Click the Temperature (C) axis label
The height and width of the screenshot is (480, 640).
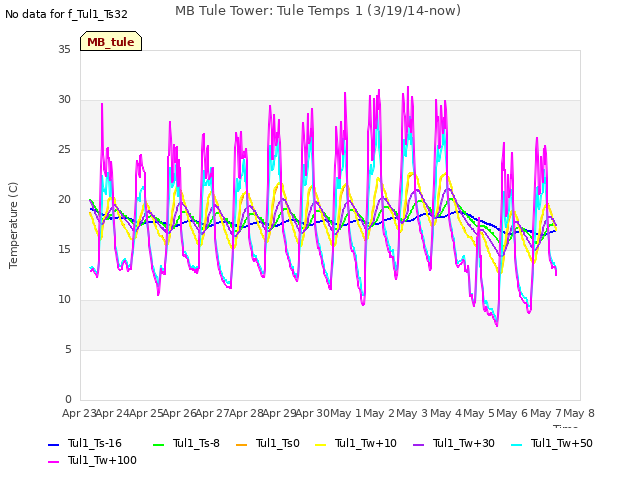(13, 225)
